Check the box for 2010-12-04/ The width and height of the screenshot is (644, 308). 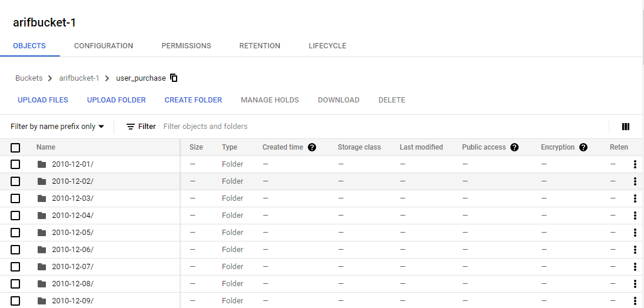click(15, 216)
